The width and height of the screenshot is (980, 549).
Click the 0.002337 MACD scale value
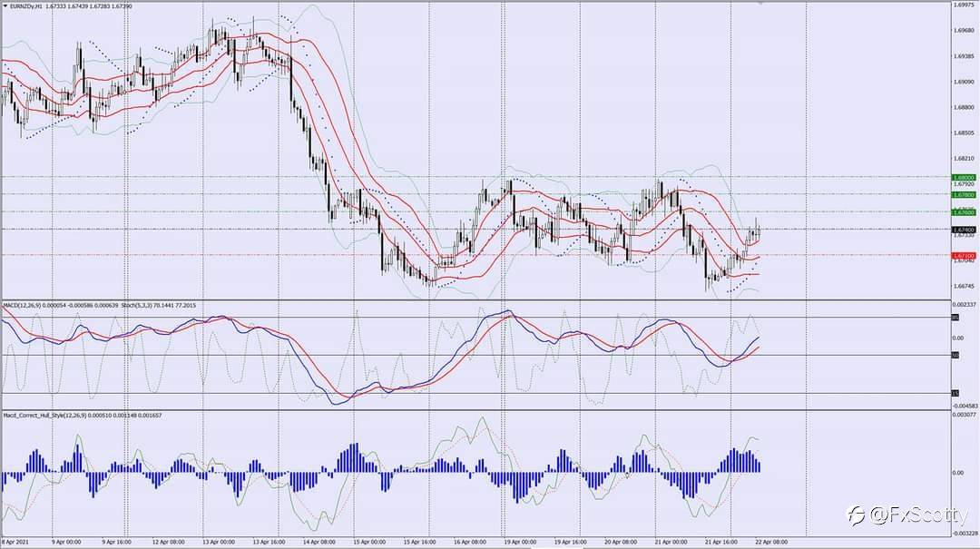click(963, 304)
